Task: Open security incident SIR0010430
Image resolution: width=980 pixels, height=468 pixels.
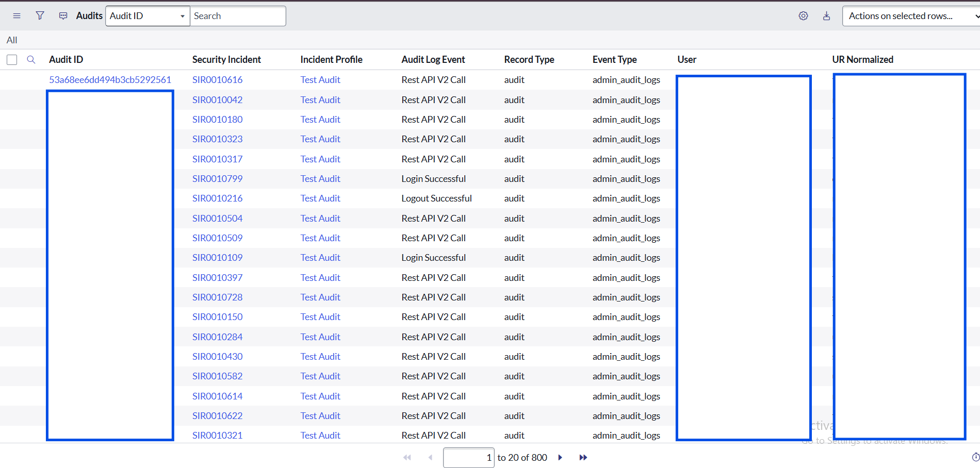Action: (217, 357)
